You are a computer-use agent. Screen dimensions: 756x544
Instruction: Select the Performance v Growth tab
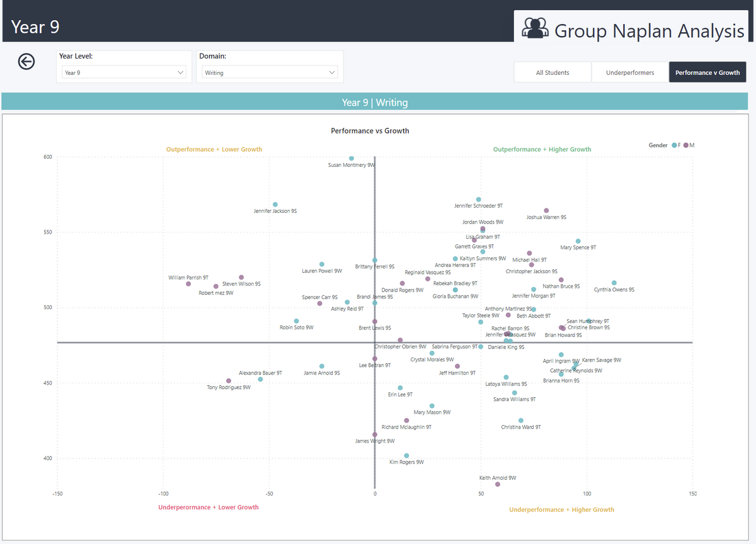(707, 72)
